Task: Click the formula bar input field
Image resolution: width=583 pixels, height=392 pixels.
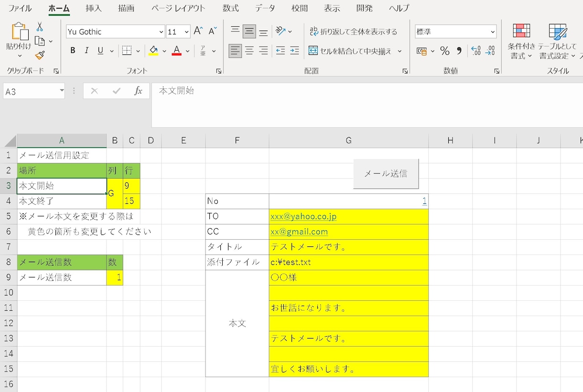Action: tap(367, 105)
